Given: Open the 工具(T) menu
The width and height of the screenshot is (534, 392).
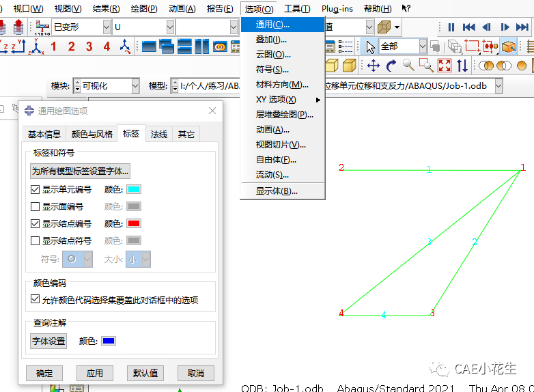Looking at the screenshot, I should 297,8.
